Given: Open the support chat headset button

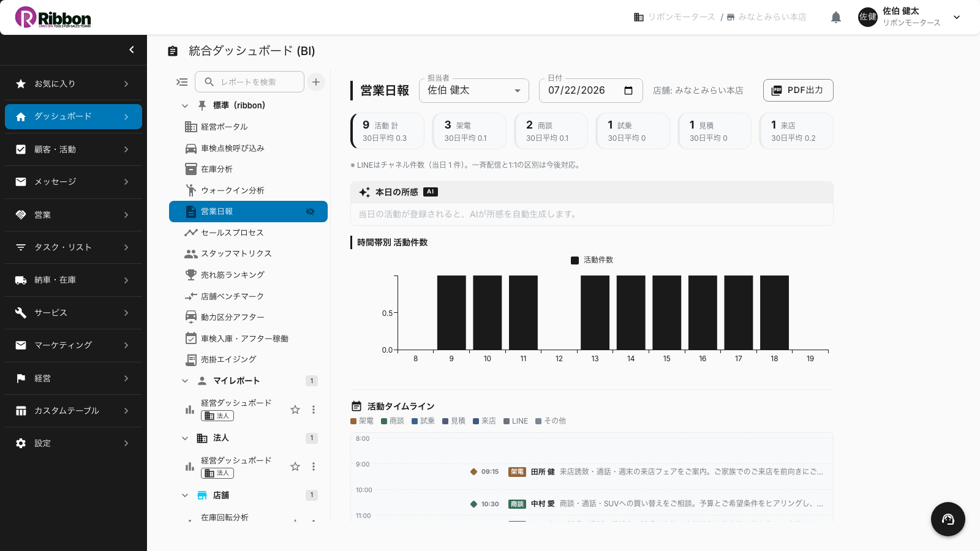Looking at the screenshot, I should (948, 519).
